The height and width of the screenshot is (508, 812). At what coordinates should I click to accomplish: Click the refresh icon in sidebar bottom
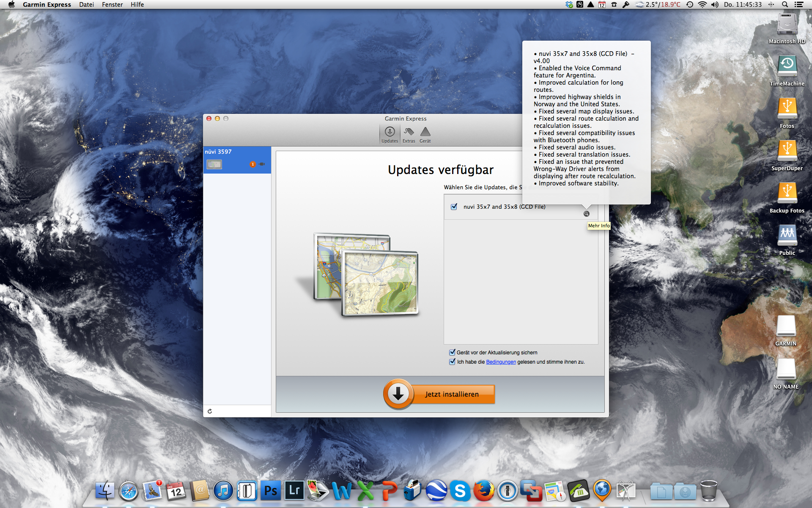210,411
